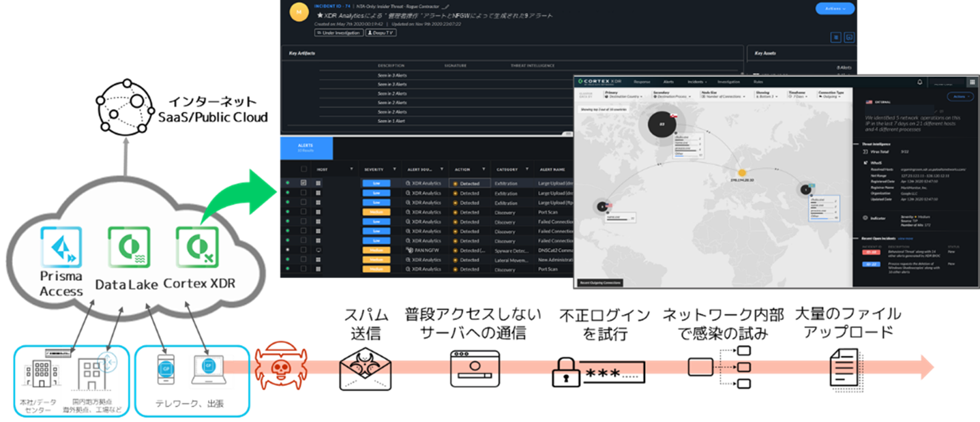Click the blue Actions button

[835, 8]
